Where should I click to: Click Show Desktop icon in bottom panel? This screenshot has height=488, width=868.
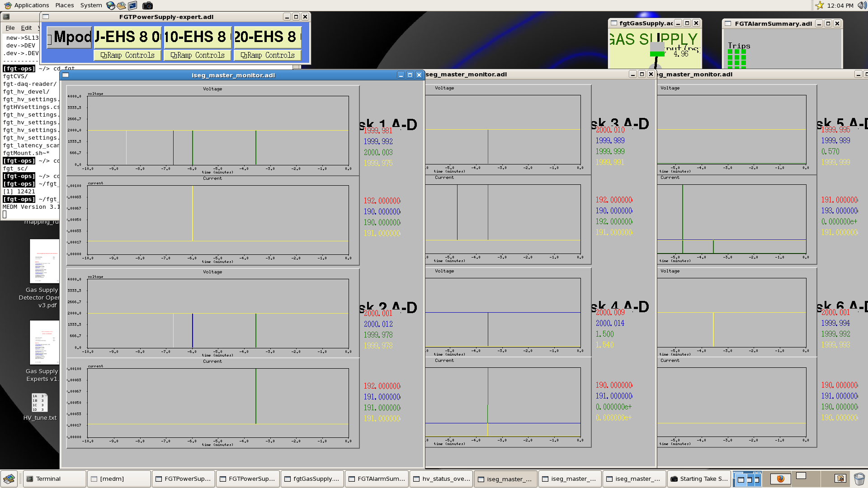[x=9, y=479]
